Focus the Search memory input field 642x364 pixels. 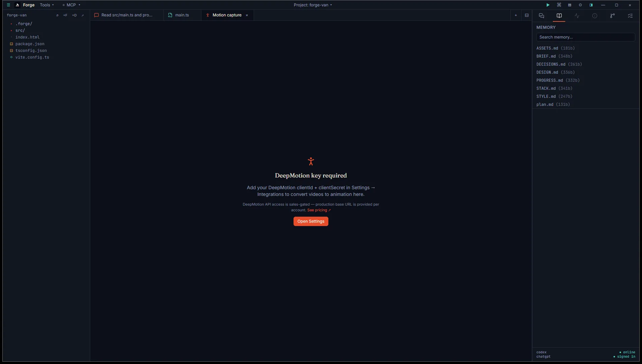[x=585, y=37]
